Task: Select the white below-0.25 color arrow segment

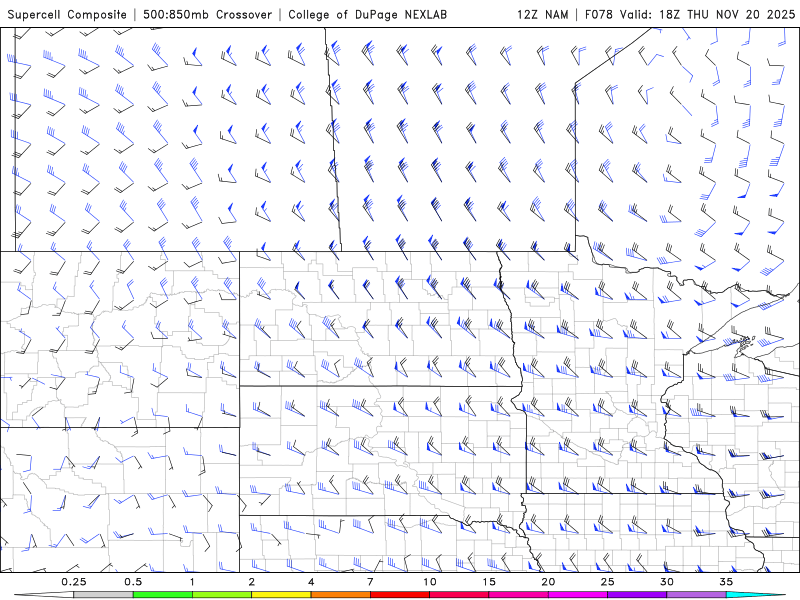Action: [x=45, y=595]
